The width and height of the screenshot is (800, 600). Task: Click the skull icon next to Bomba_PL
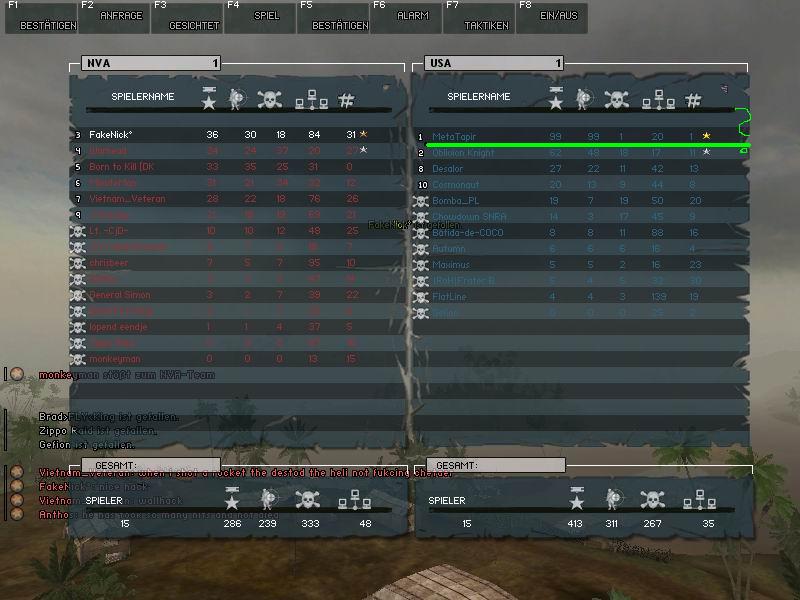pos(422,200)
